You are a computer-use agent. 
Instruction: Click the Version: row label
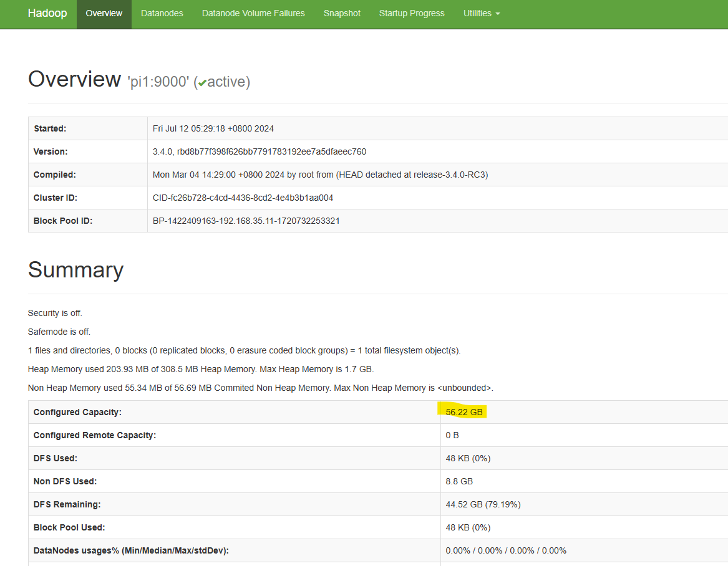coord(51,151)
